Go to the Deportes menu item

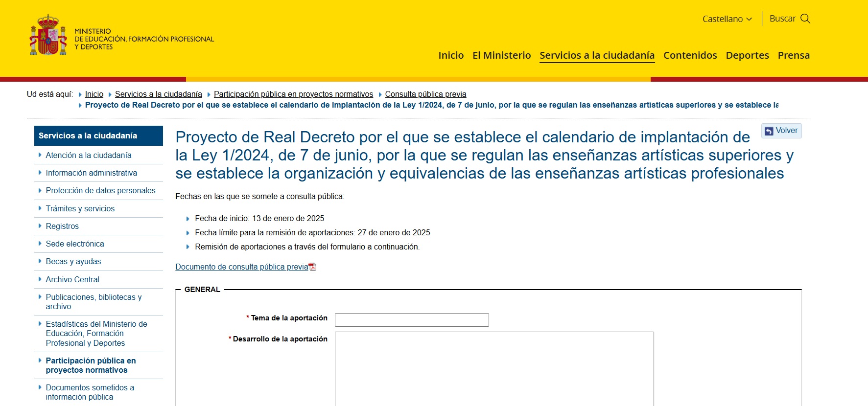click(747, 55)
